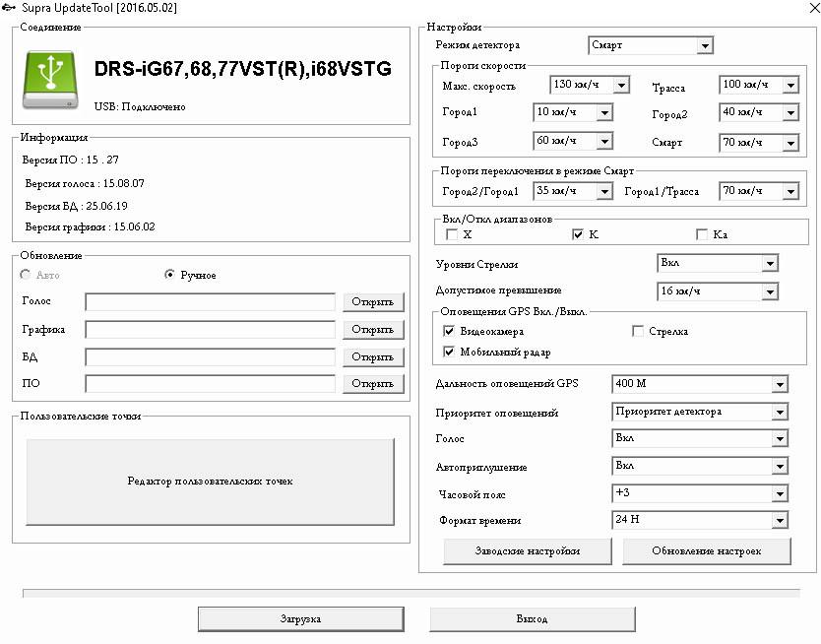Enable the X band checkbox

pos(452,235)
